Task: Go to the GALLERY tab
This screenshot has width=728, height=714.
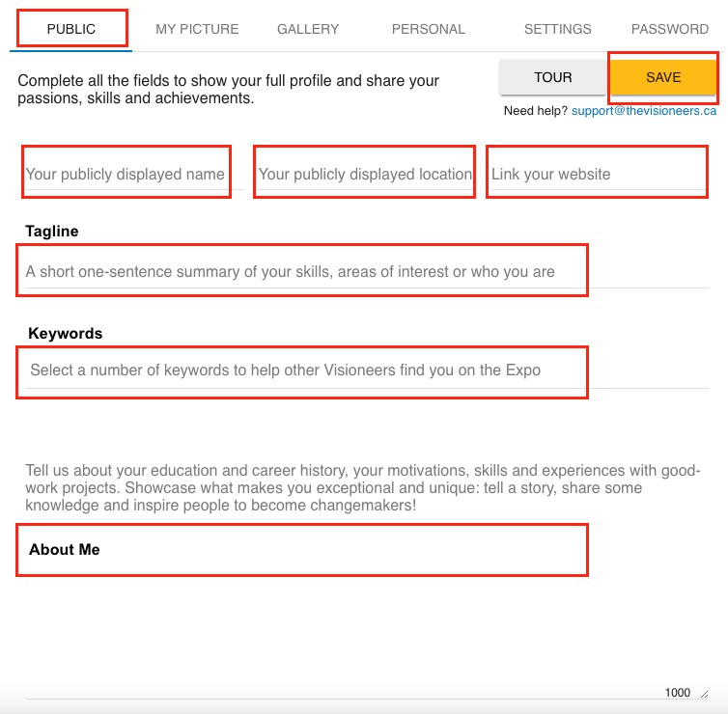Action: (308, 29)
